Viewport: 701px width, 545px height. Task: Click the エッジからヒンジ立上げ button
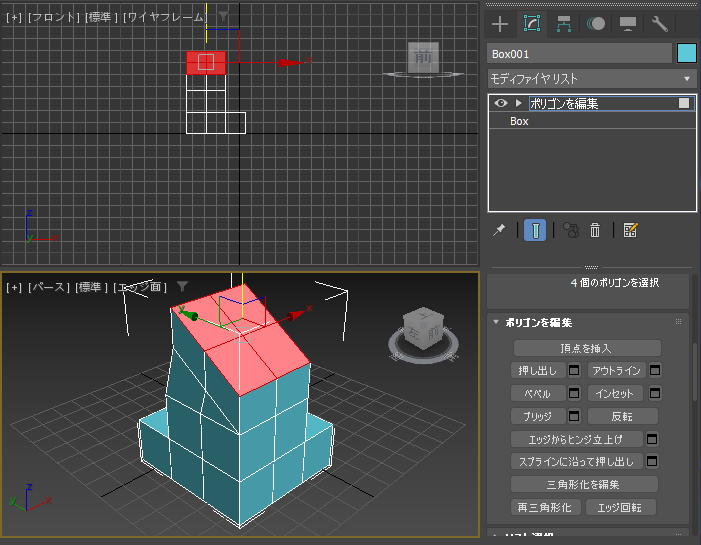(576, 439)
